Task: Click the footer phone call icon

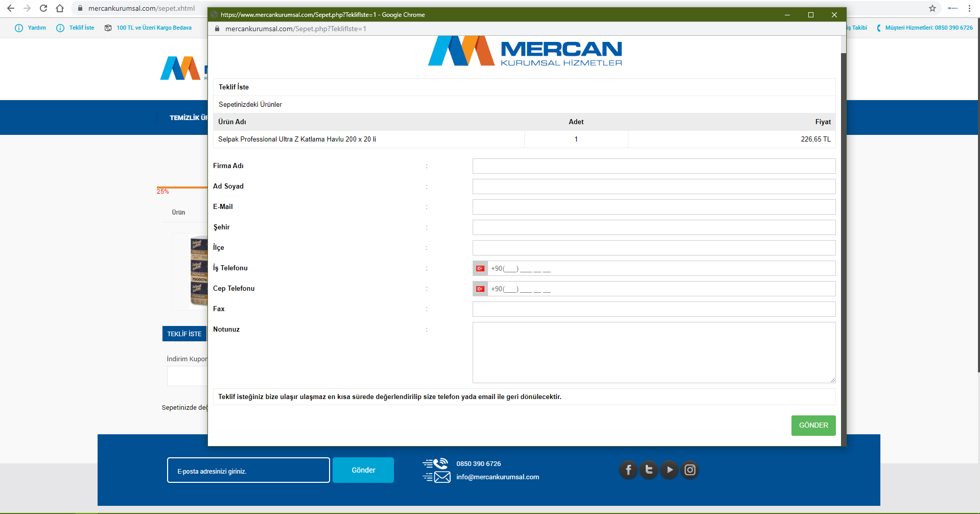Action: (x=436, y=463)
